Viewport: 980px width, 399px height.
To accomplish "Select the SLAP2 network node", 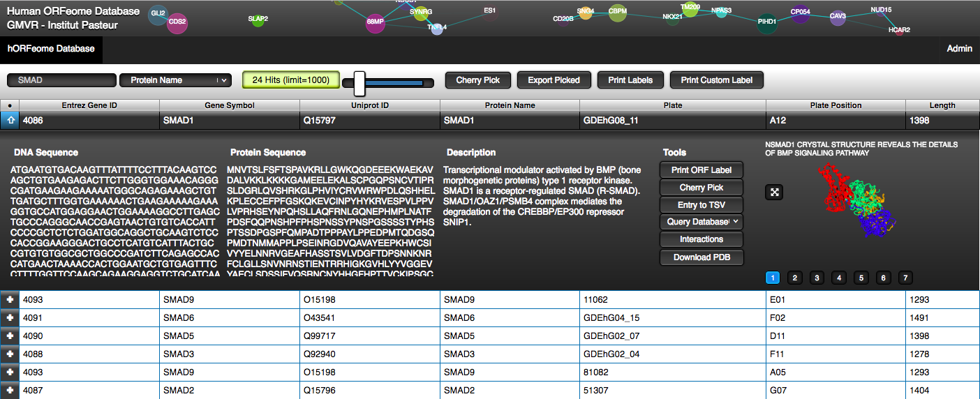I will [x=258, y=20].
